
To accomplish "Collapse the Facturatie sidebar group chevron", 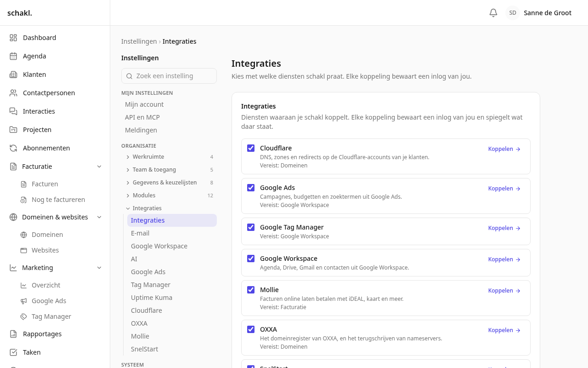I will coord(99,167).
